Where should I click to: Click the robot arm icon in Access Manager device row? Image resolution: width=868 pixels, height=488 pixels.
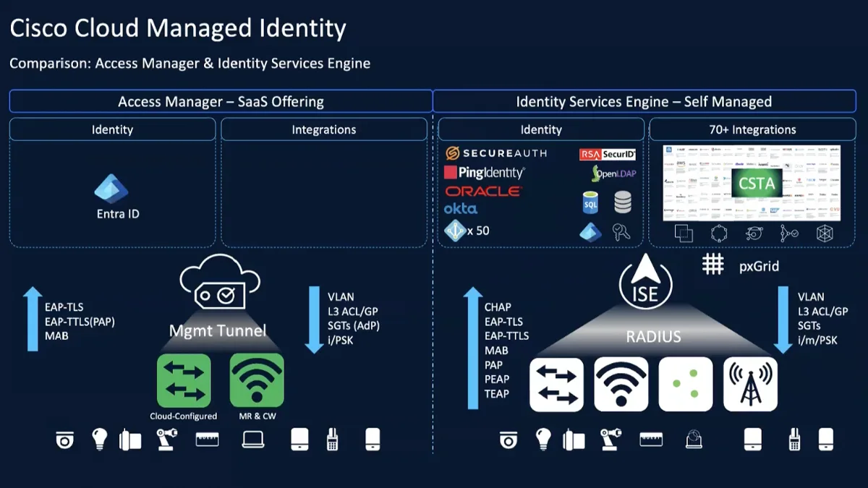[167, 439]
